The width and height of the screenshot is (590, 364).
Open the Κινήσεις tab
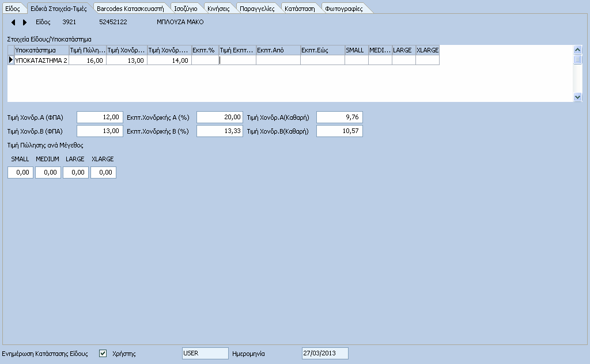[218, 8]
